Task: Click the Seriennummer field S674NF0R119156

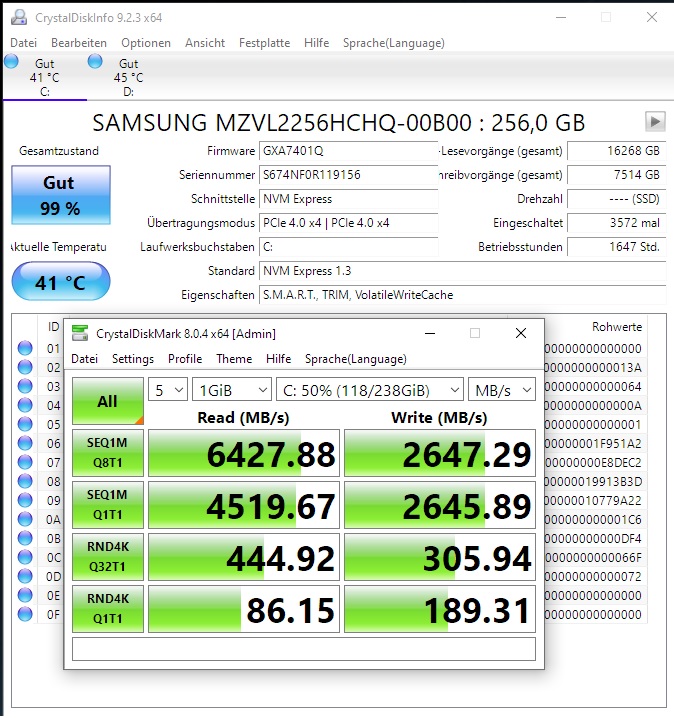Action: [x=348, y=174]
